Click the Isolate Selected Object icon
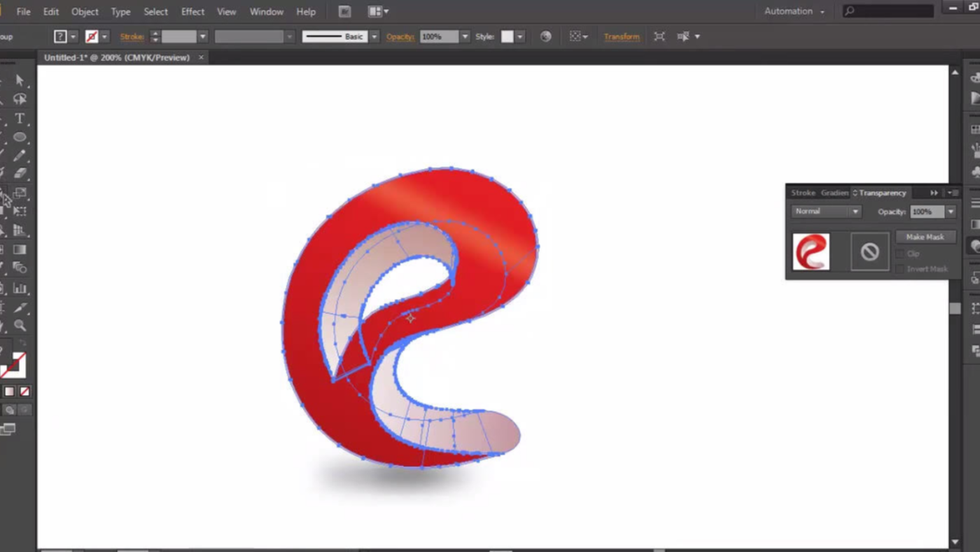Screen dimensions: 980x552 click(x=659, y=36)
